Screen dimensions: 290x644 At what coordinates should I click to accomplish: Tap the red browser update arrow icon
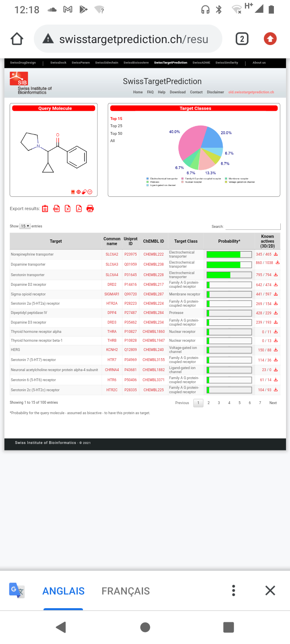(270, 39)
